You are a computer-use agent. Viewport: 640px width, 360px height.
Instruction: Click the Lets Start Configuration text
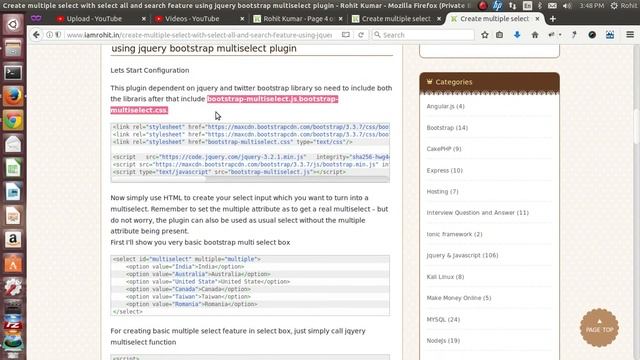click(150, 70)
